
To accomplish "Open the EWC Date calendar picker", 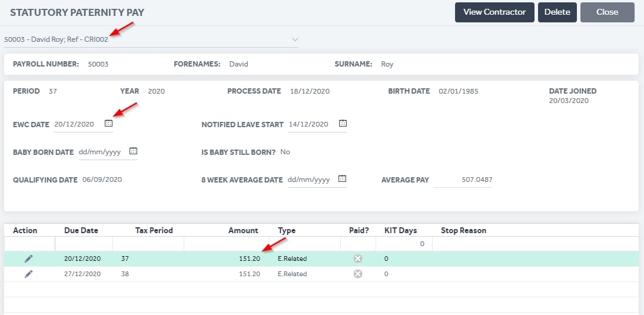I will 108,123.
